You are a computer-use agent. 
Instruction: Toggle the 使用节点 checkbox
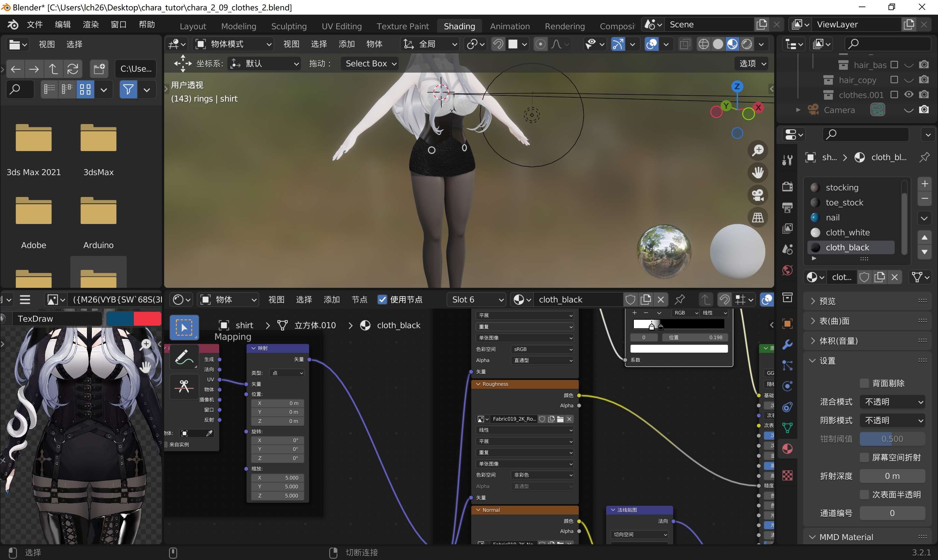pos(382,300)
